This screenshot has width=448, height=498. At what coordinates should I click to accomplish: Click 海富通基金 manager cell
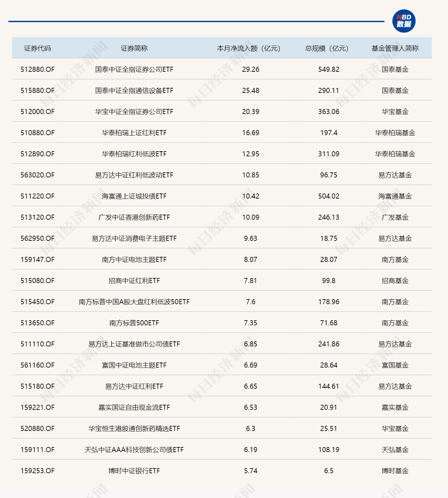(395, 196)
